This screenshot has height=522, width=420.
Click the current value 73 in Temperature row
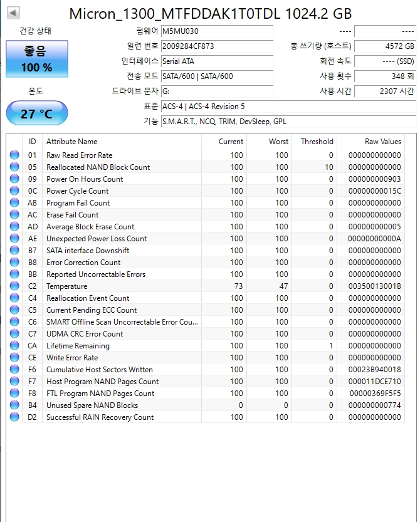(238, 286)
